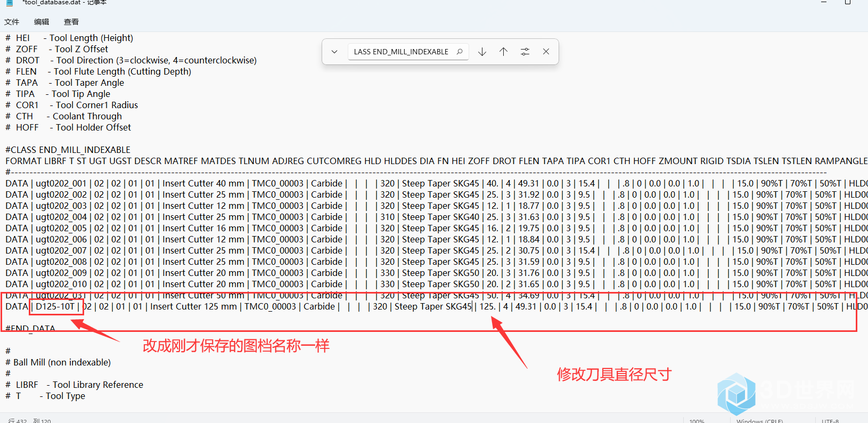Click ugt0202_006 entry
868x423 pixels.
(x=61, y=239)
